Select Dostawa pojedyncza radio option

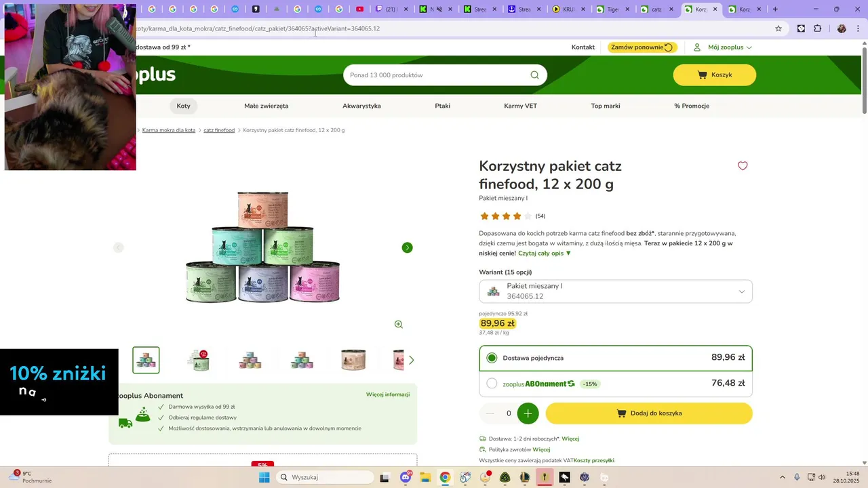(x=492, y=358)
